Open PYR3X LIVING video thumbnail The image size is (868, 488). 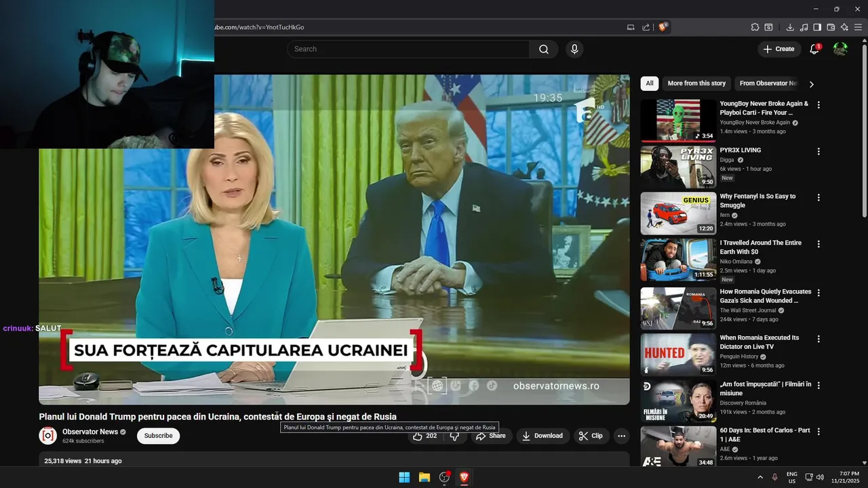(678, 167)
